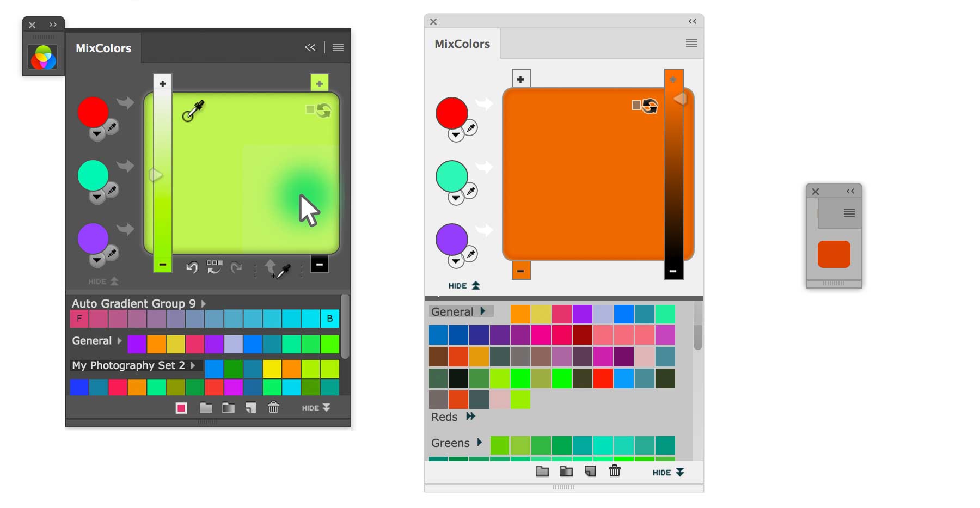Click the plus button atop the green value slider
The width and height of the screenshot is (980, 508).
point(162,84)
